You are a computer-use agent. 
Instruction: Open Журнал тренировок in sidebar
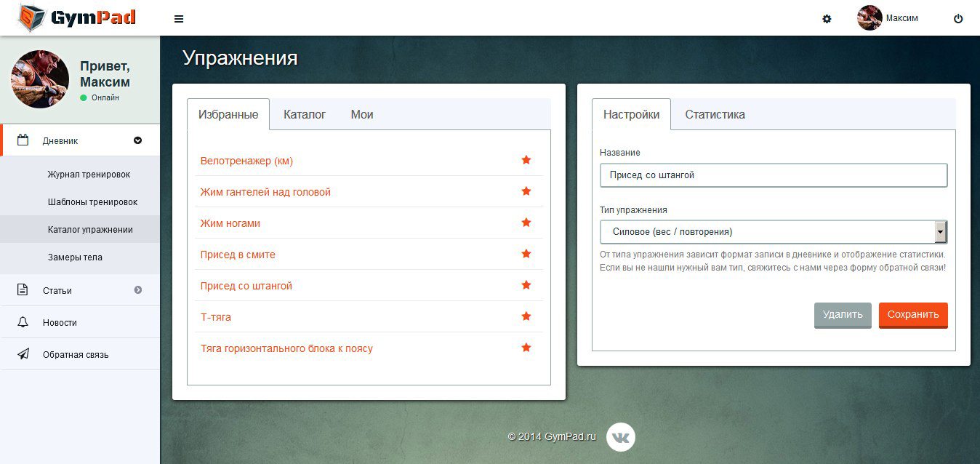pyautogui.click(x=89, y=175)
